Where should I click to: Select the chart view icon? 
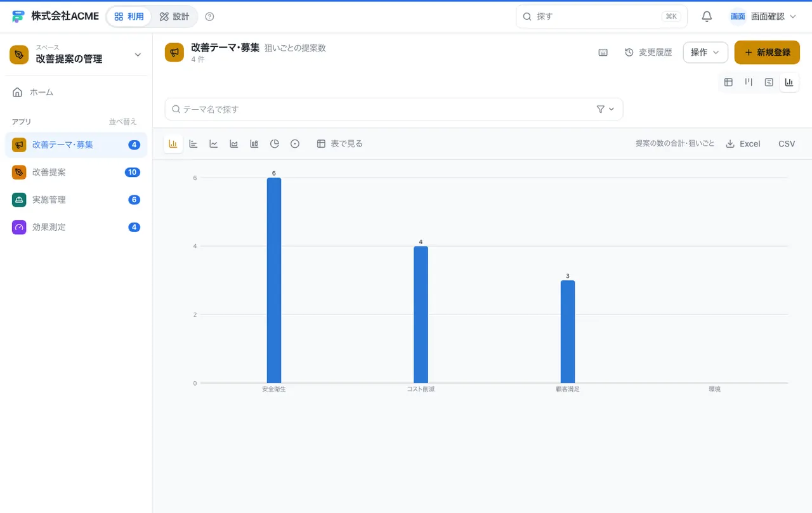pyautogui.click(x=789, y=82)
